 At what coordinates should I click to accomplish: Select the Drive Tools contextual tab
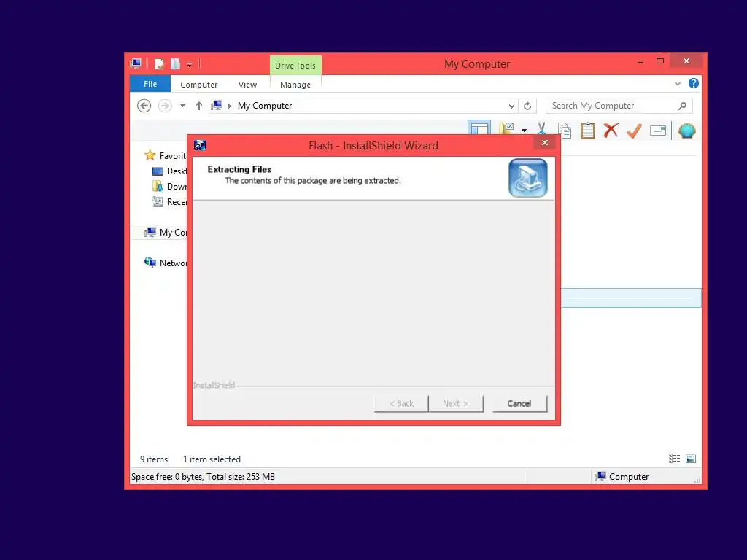point(295,65)
